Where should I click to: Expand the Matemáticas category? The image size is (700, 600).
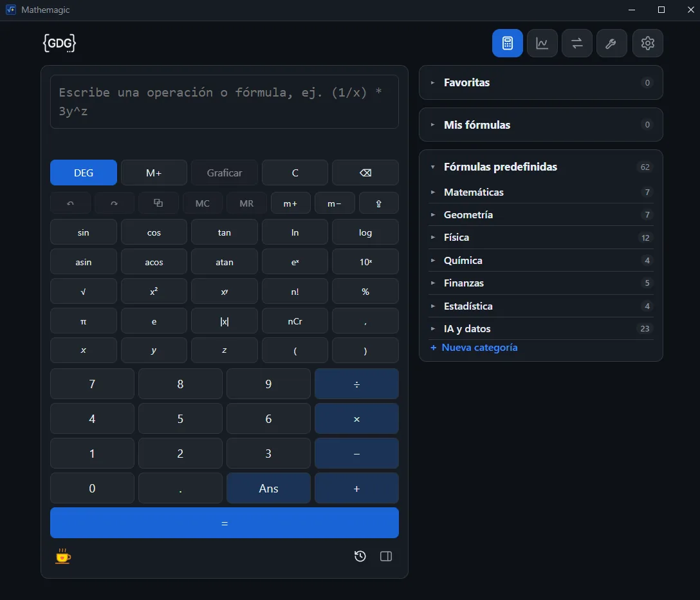[540, 192]
